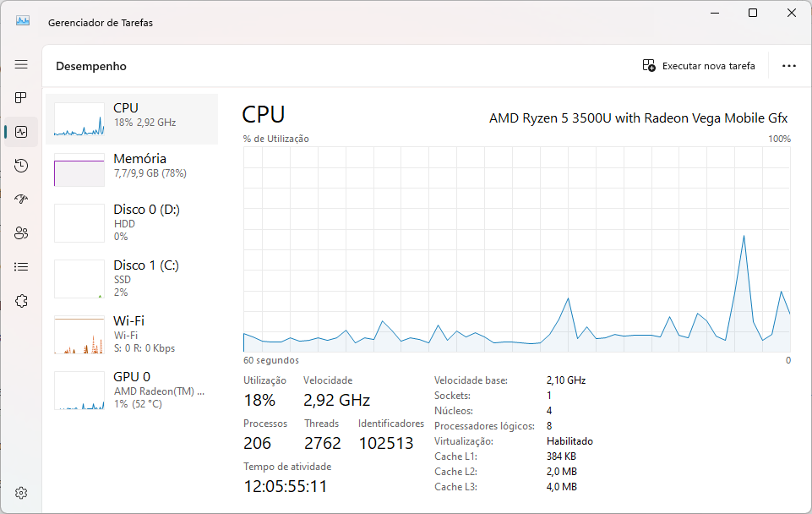The image size is (812, 514).
Task: Close the Task Manager window
Action: [x=791, y=13]
